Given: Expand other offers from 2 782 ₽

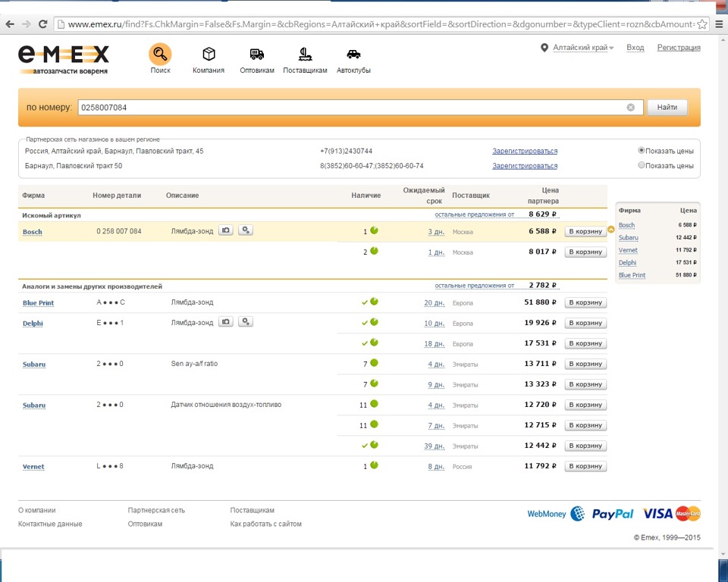Looking at the screenshot, I should [x=474, y=286].
